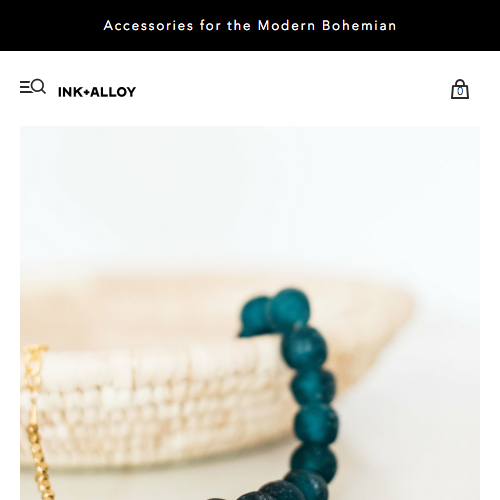Image resolution: width=500 pixels, height=500 pixels.
Task: Click the INK part of the store logo
Action: click(71, 92)
